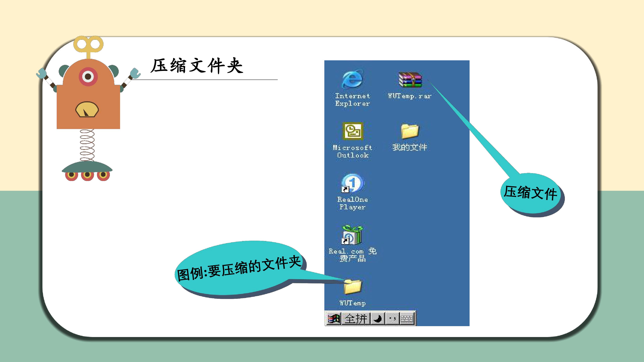This screenshot has height=362, width=644.
Task: Toggle the half-moon half/full-width button
Action: [x=378, y=319]
